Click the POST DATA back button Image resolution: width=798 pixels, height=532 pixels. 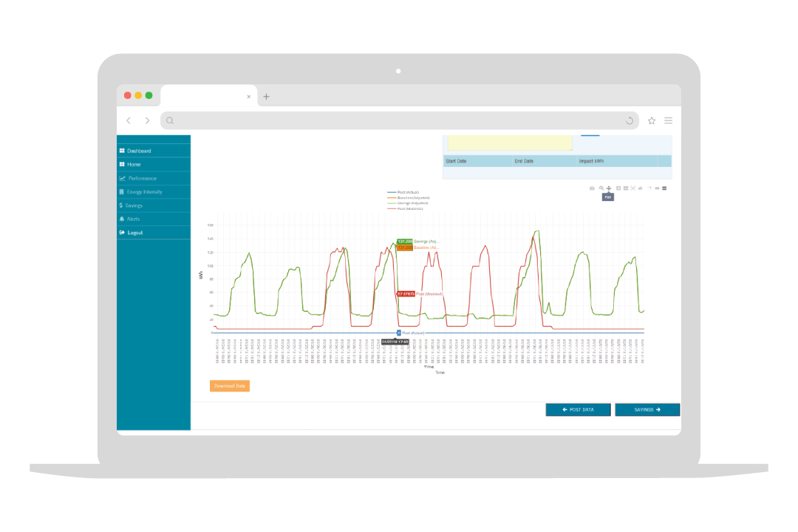[x=578, y=409]
